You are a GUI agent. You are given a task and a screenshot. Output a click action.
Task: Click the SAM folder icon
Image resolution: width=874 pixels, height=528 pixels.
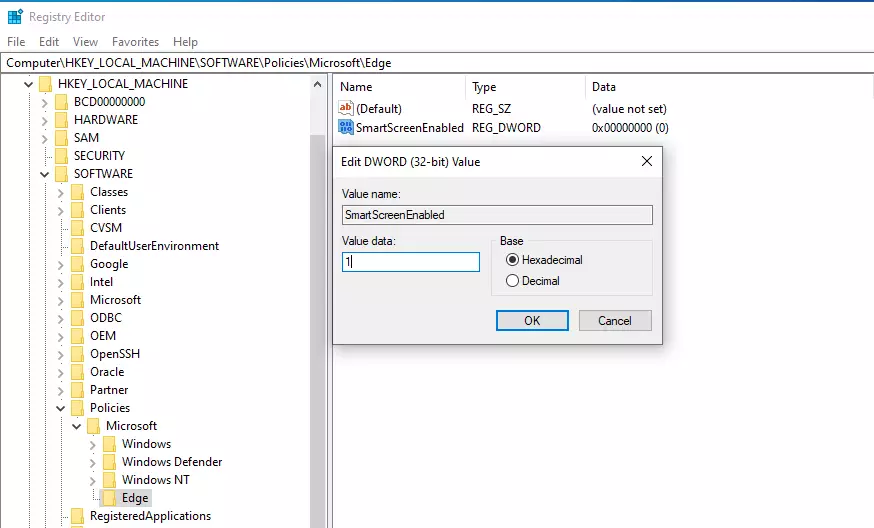[62, 138]
